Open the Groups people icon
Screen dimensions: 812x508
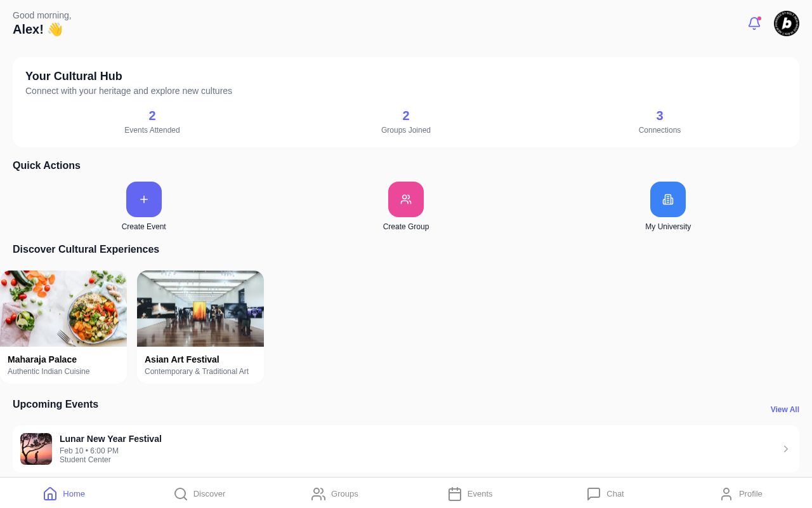pyautogui.click(x=318, y=493)
